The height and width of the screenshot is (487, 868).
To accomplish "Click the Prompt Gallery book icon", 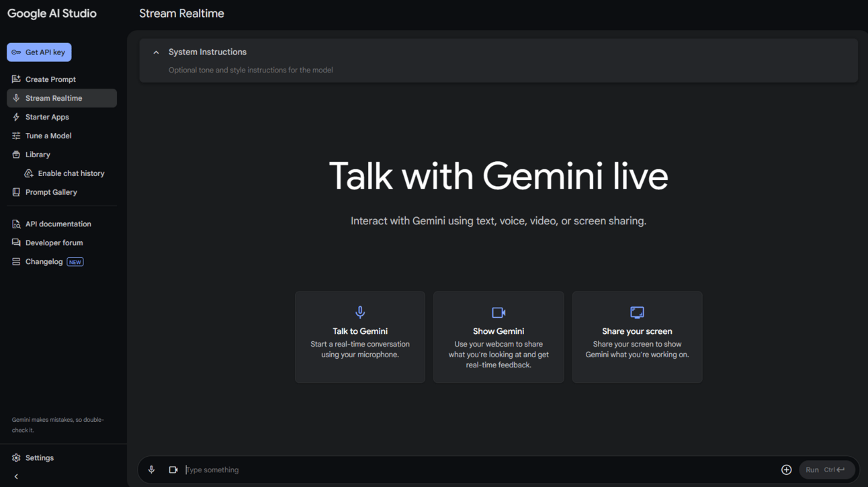I will click(x=16, y=192).
